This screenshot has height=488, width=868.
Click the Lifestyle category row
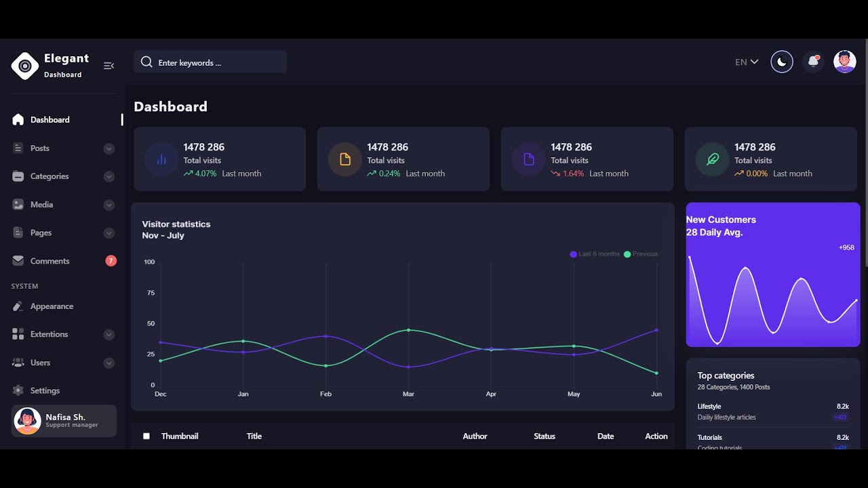pos(773,412)
